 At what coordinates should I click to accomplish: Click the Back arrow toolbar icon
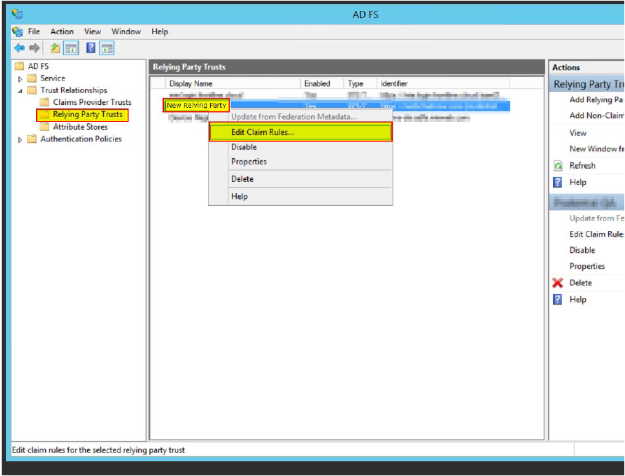19,48
